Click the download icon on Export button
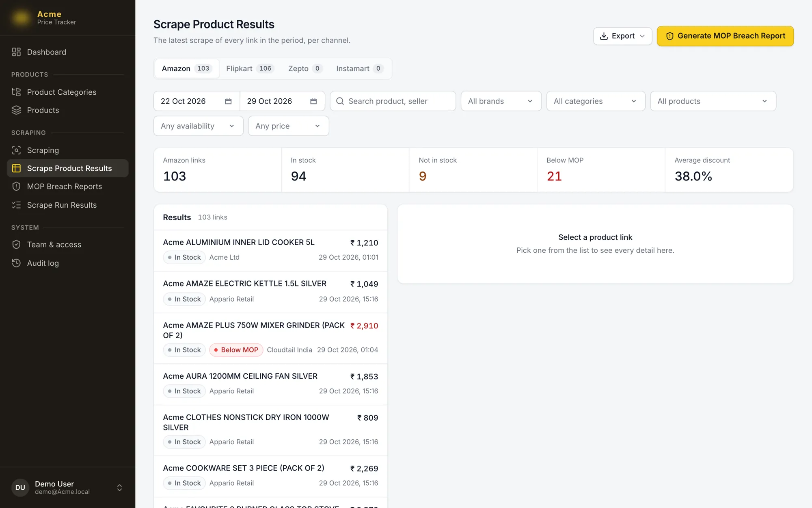 [604, 36]
